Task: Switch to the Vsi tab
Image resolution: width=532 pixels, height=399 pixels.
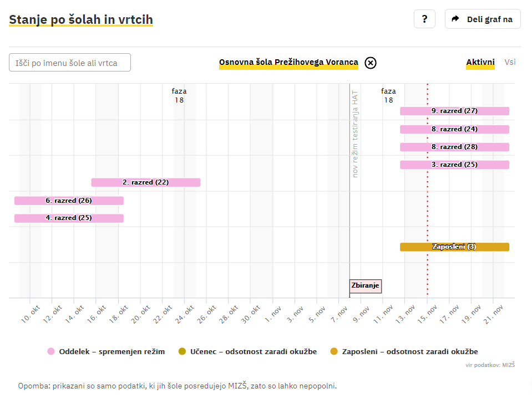Action: [x=510, y=62]
